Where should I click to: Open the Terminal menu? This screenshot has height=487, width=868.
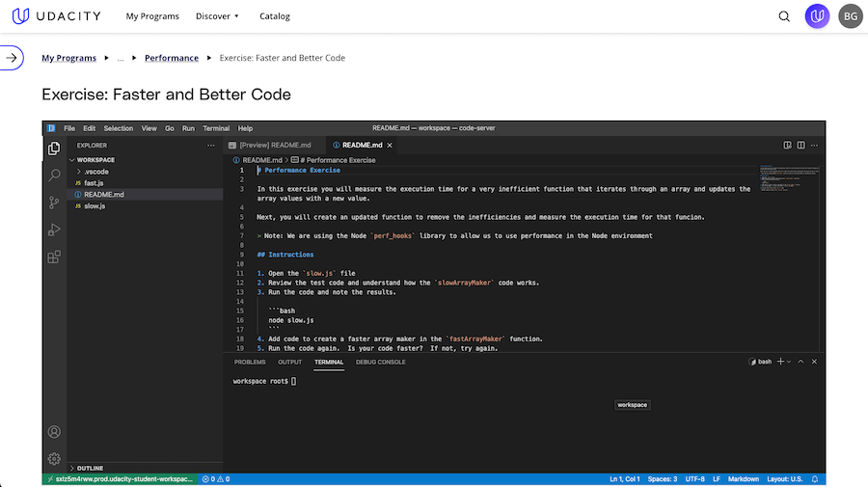(x=216, y=128)
